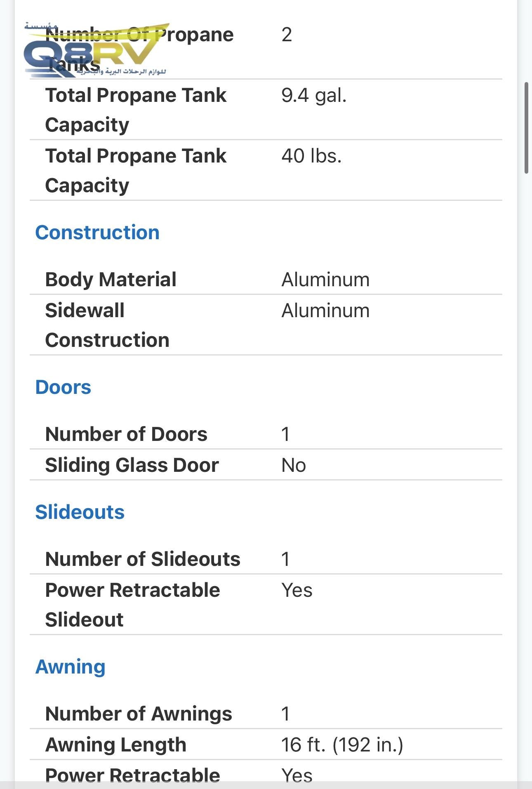Click the Number of Slideouts label
This screenshot has height=789, width=532.
(x=143, y=559)
